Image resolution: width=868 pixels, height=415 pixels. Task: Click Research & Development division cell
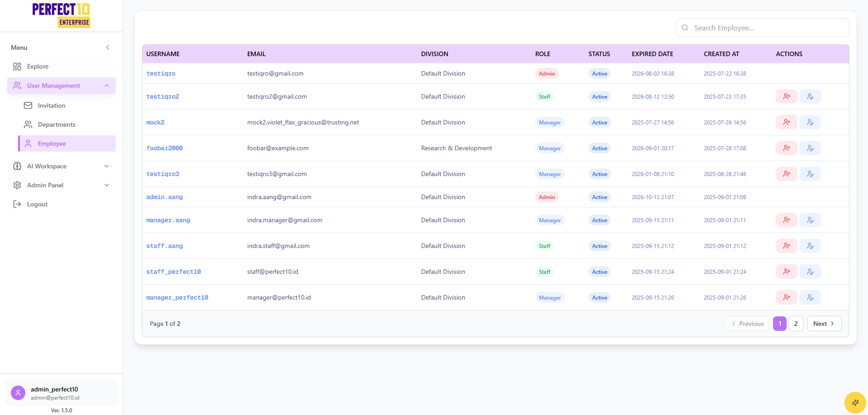(x=457, y=148)
